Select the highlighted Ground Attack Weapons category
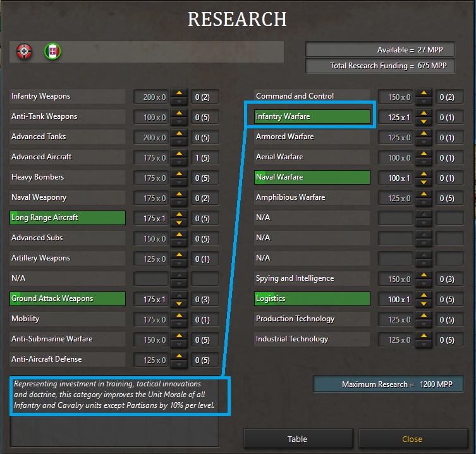This screenshot has width=476, height=454. 68,298
